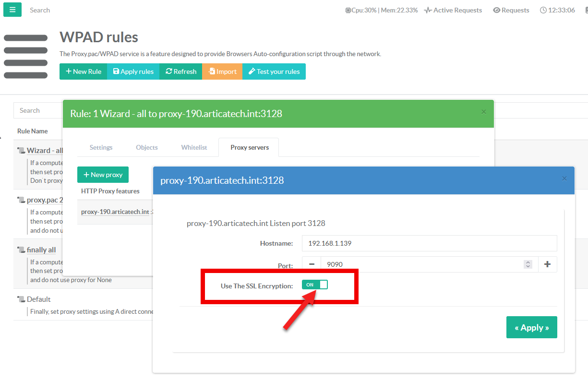
Task: Open the Whitelist tab
Action: pos(194,147)
